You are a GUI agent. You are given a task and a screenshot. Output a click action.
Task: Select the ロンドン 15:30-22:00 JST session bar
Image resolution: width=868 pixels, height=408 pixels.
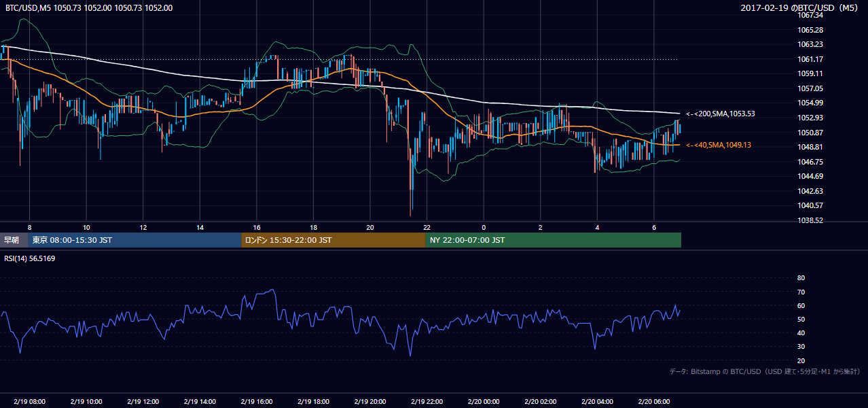tap(333, 240)
